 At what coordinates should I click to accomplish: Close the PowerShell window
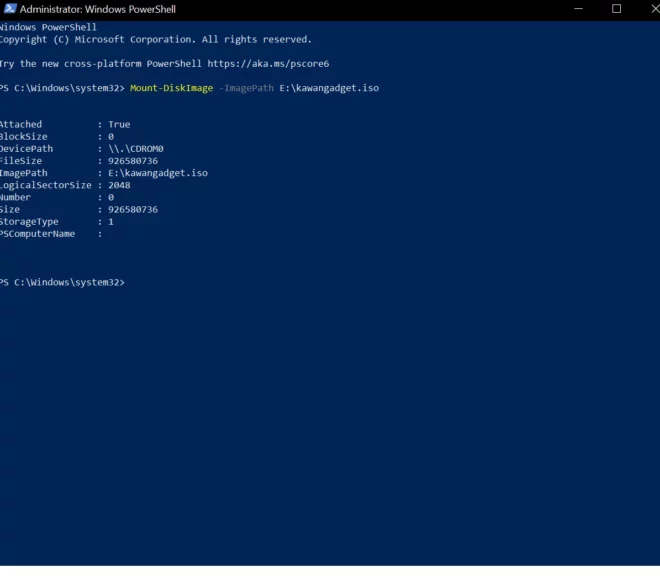coord(655,9)
